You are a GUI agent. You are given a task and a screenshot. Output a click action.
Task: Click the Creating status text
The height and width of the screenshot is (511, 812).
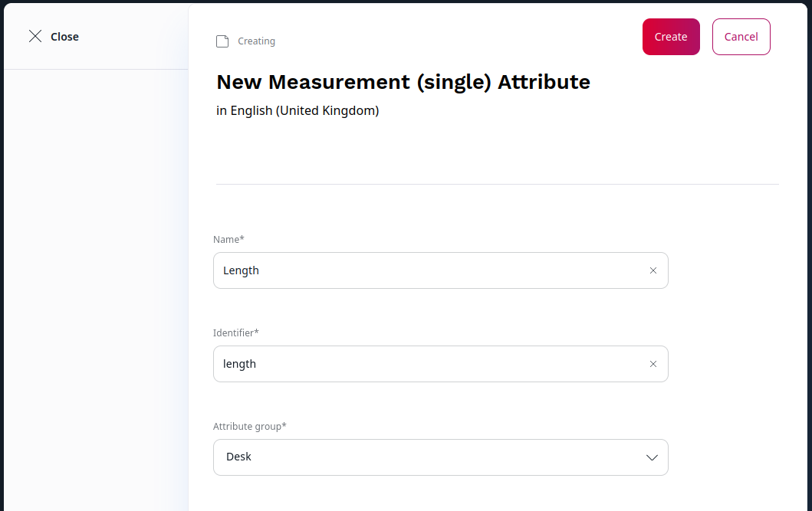tap(256, 41)
